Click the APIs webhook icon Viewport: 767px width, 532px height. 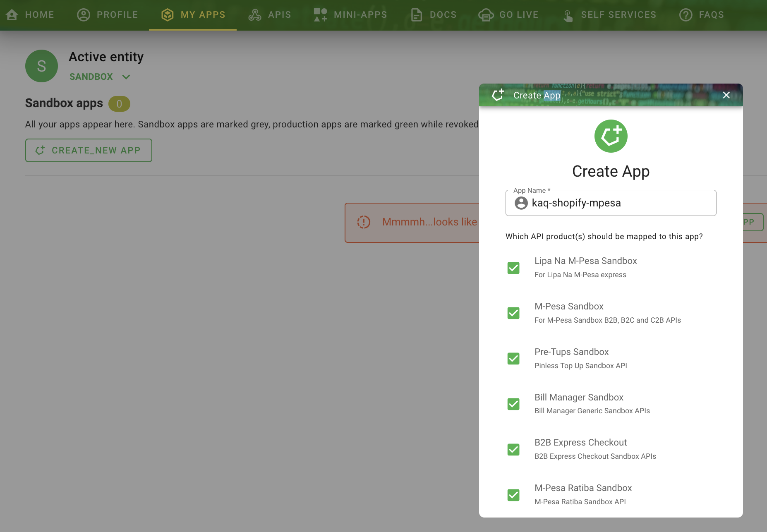255,15
